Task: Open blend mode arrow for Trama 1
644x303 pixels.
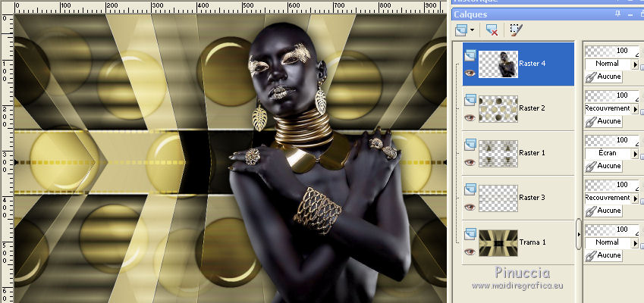Action: [x=635, y=243]
